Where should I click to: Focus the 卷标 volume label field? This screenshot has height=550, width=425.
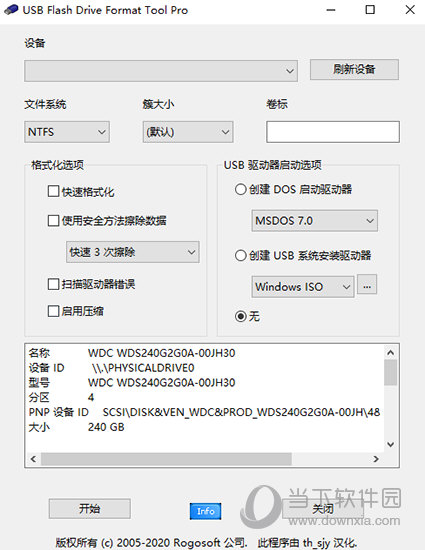click(333, 132)
